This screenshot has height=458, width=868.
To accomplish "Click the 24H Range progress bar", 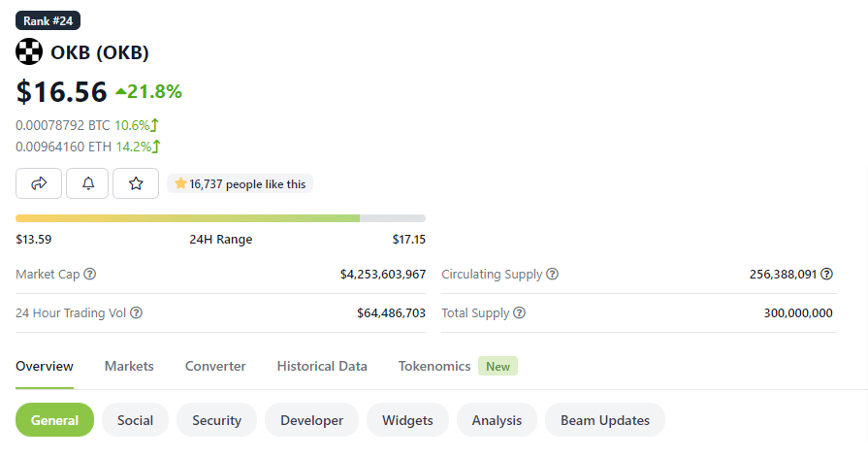I will tap(220, 218).
